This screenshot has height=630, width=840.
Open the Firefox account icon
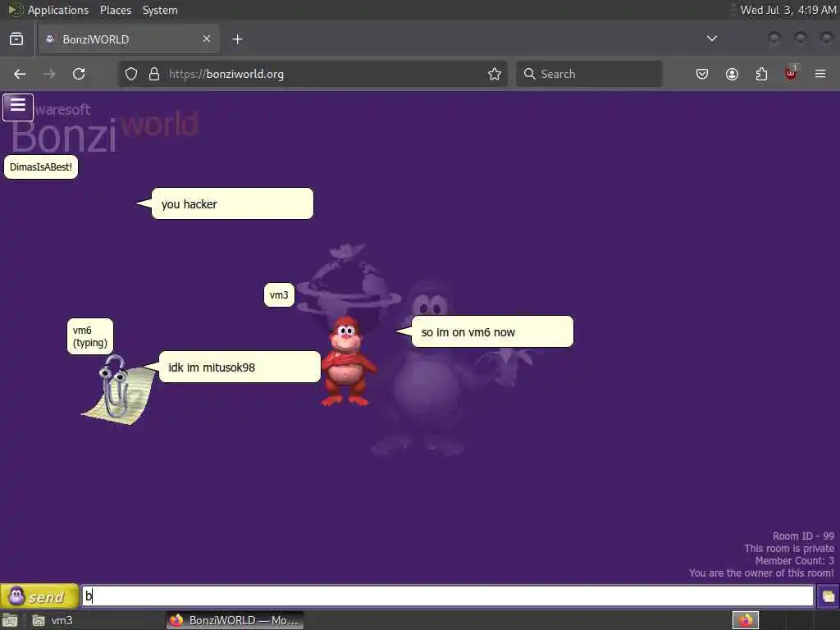(732, 74)
